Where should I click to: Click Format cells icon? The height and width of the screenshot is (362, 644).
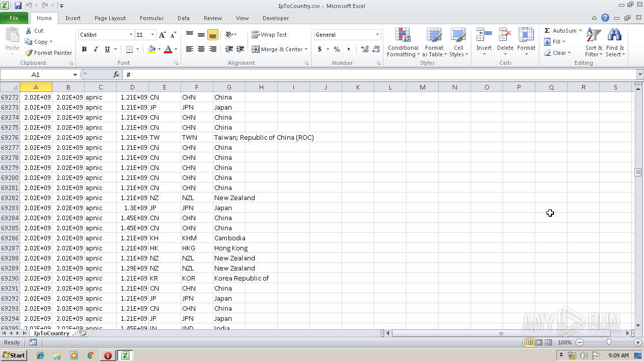526,35
